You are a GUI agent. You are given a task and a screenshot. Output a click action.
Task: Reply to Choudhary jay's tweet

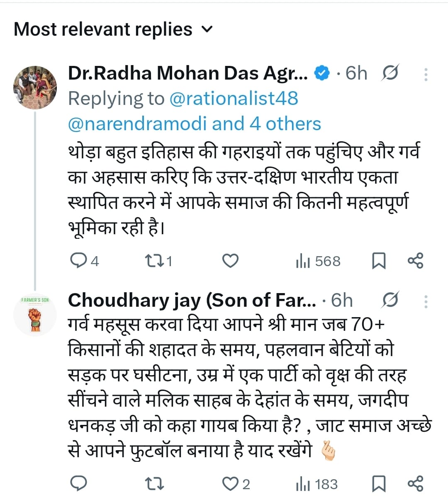(x=79, y=483)
